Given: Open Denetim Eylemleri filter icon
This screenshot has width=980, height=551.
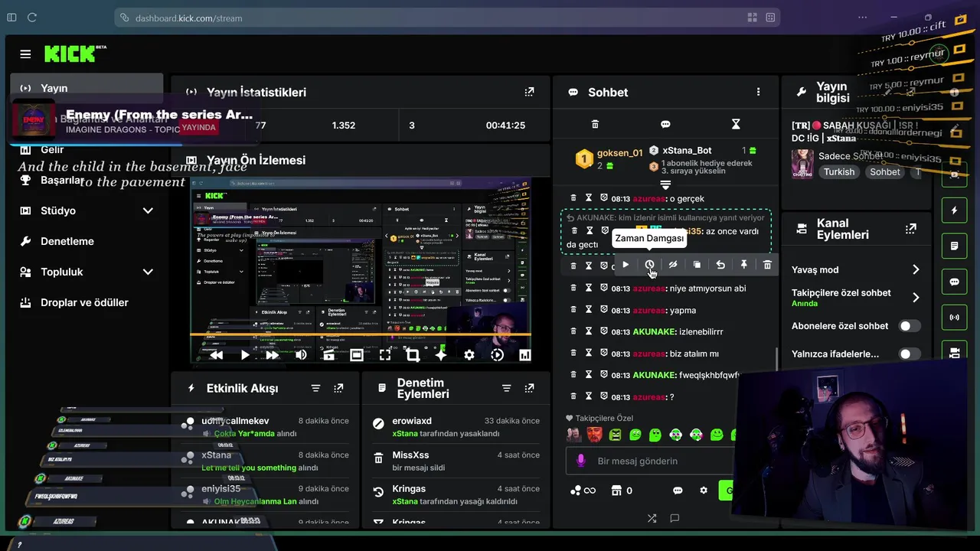Looking at the screenshot, I should 506,389.
